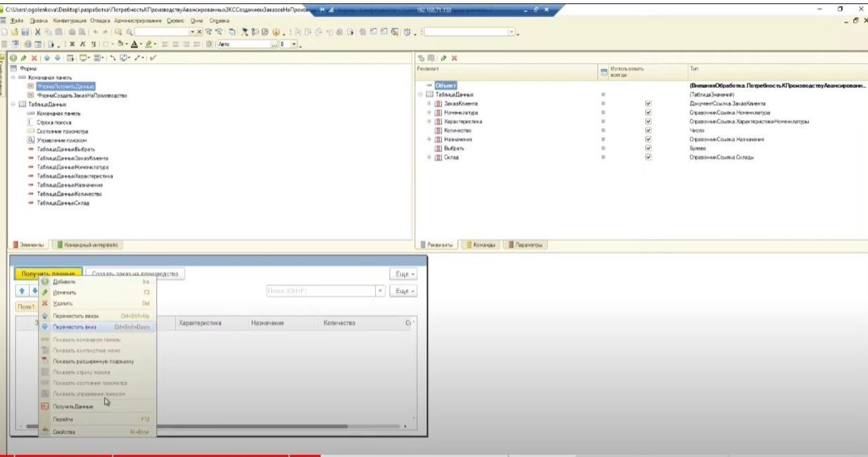
Task: Click the green add element icon in elements toolbar
Action: [13, 58]
